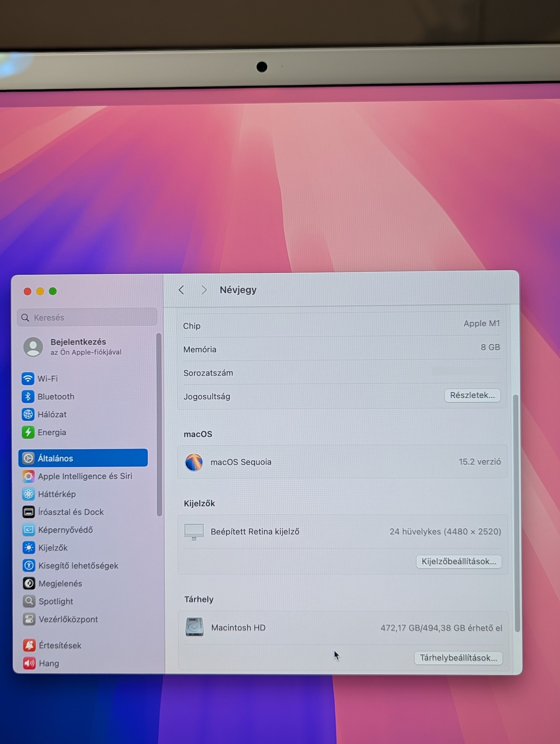Open Spotlight magnifier icon in sidebar
560x744 pixels.
coord(29,601)
